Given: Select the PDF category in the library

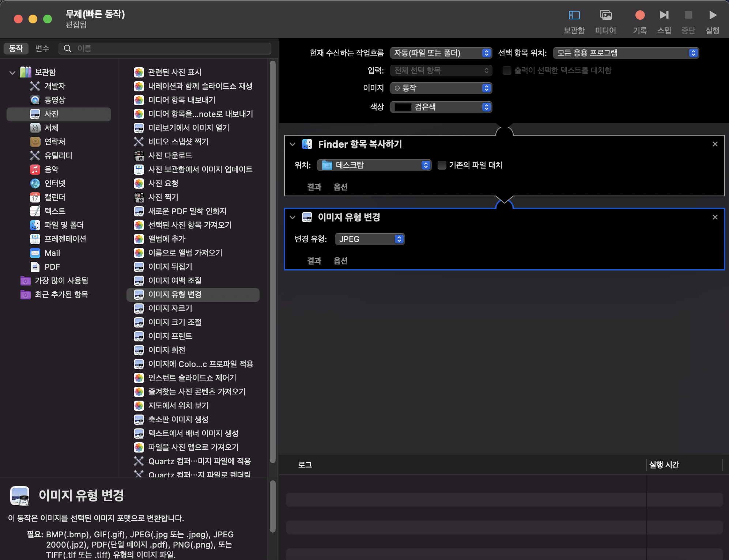Looking at the screenshot, I should (x=59, y=267).
